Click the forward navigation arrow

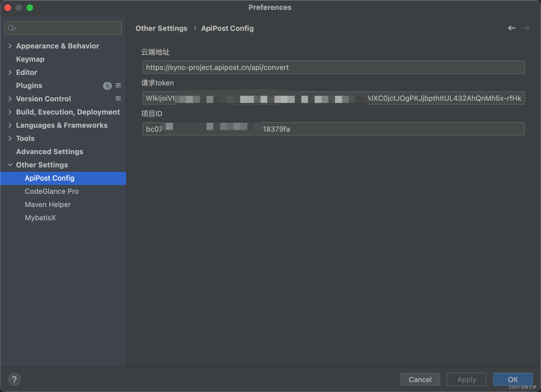(526, 28)
